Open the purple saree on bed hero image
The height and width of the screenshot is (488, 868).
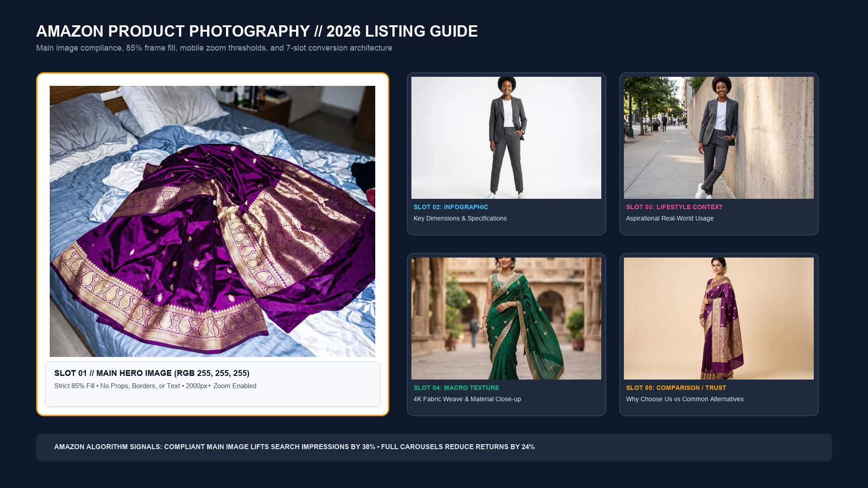point(212,221)
